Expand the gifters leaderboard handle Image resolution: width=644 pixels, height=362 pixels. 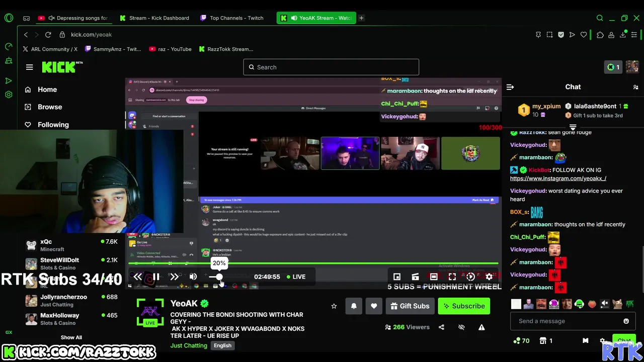[x=573, y=126]
